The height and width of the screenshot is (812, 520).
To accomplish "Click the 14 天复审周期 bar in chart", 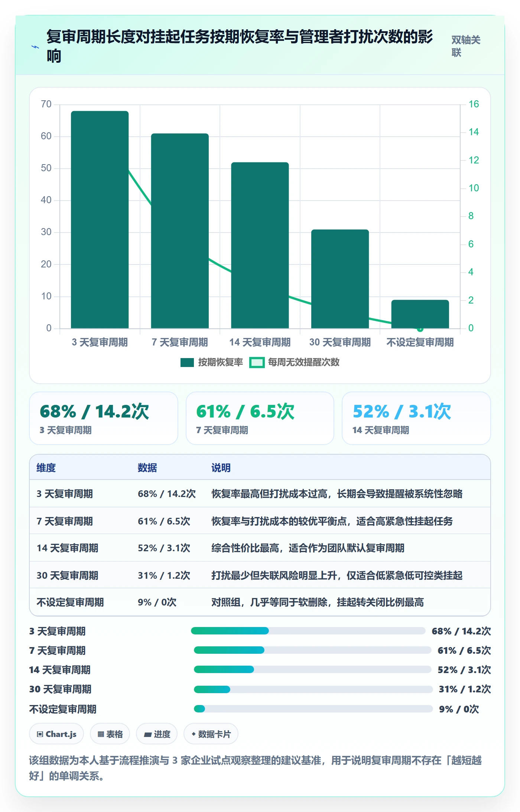I will [x=260, y=245].
